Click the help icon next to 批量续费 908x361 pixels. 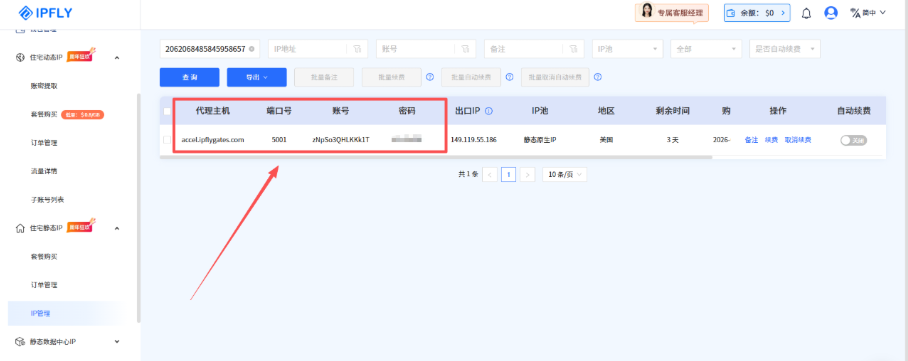430,77
